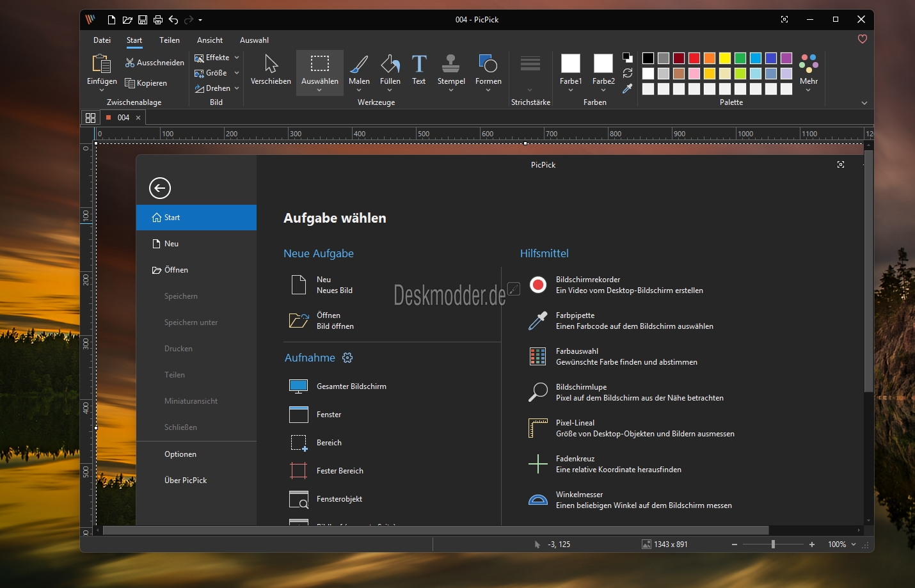The height and width of the screenshot is (588, 915).
Task: Click the grid thumbnail view icon beside tabs
Action: (x=90, y=118)
